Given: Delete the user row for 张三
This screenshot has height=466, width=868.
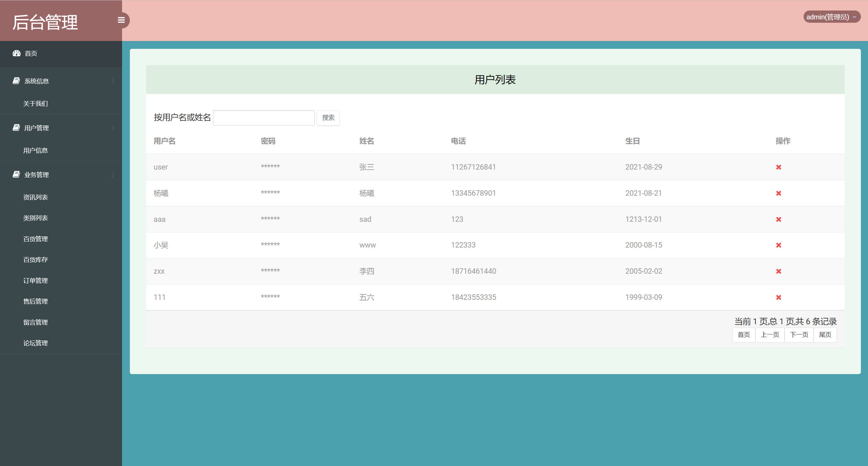Looking at the screenshot, I should [778, 167].
